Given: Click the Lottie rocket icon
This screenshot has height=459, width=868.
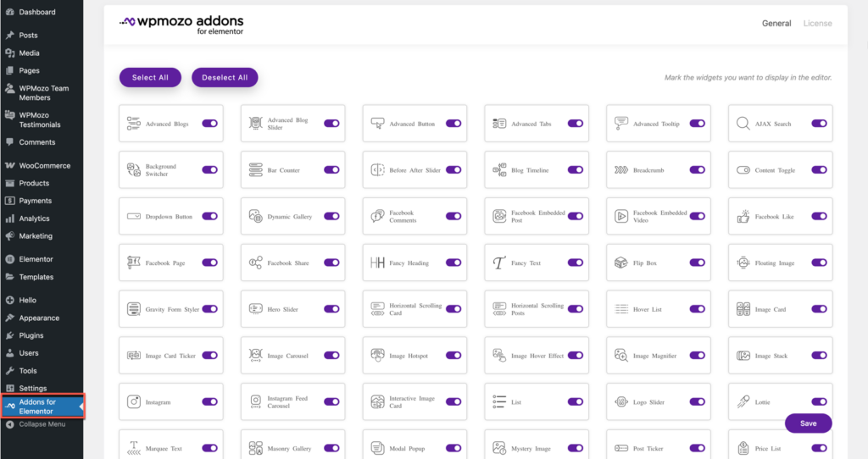Looking at the screenshot, I should [x=743, y=402].
